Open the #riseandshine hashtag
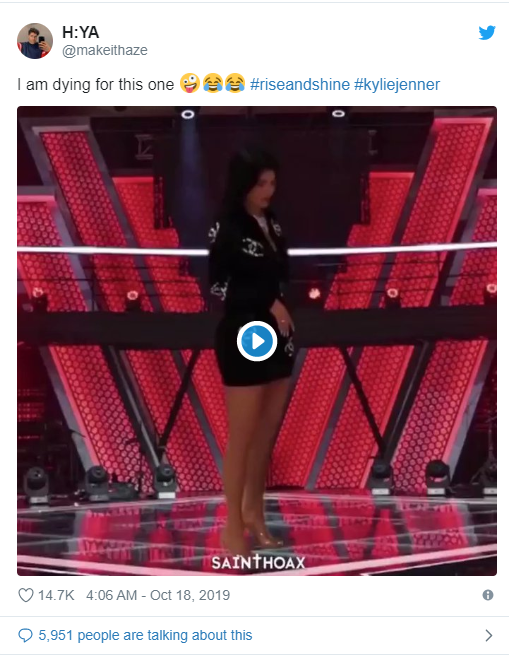This screenshot has width=509, height=655. click(x=300, y=84)
